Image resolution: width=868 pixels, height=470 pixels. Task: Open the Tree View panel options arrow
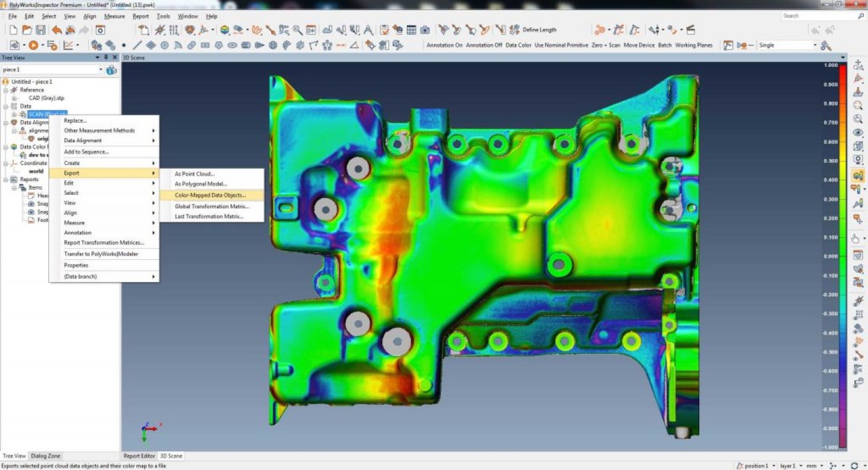pos(98,57)
